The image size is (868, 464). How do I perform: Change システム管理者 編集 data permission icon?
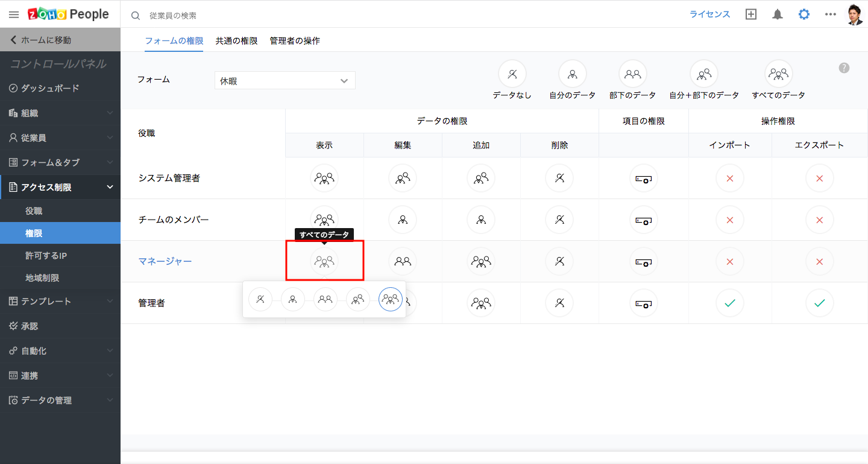(x=403, y=178)
